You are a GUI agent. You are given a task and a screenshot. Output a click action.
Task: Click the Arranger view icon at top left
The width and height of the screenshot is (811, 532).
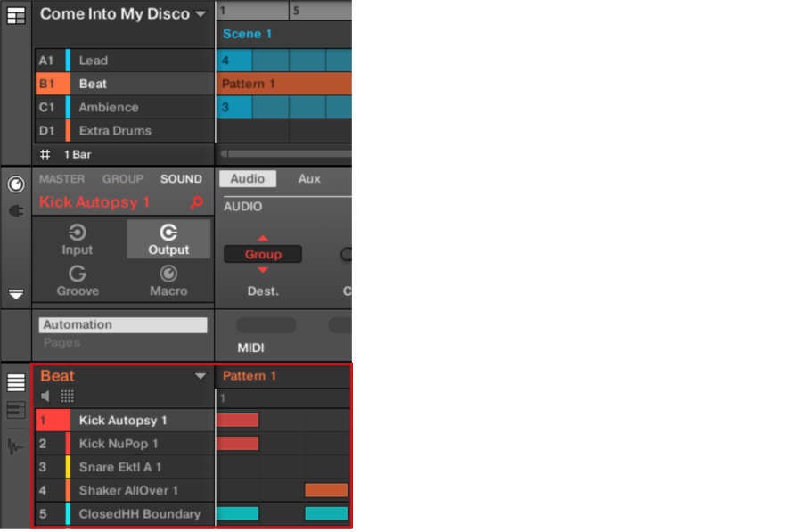(x=16, y=15)
